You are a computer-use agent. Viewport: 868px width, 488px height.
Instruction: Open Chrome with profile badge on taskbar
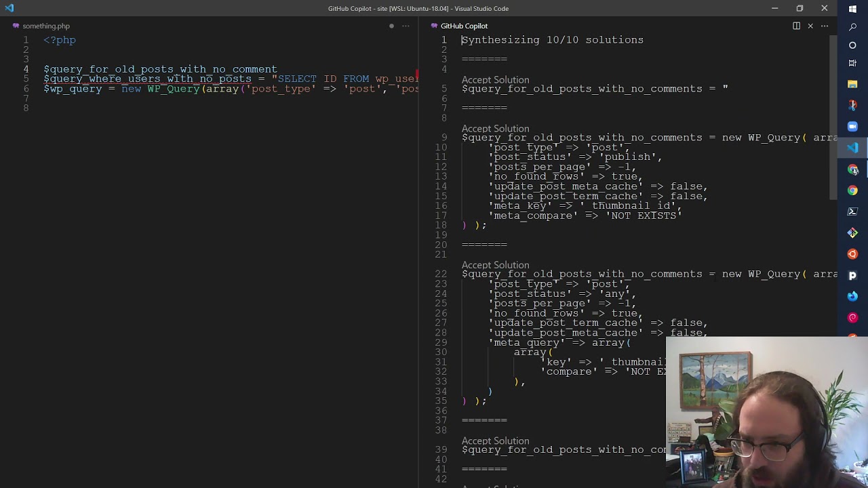tap(852, 169)
